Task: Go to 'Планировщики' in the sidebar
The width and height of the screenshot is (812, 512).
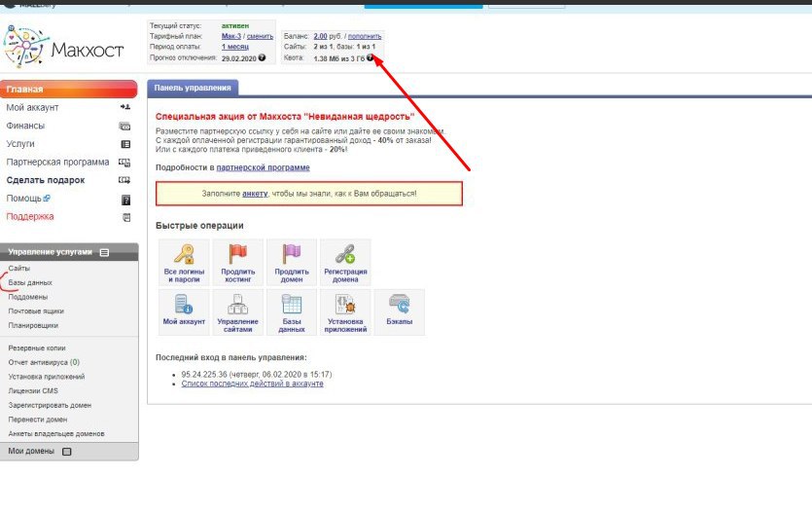Action: (x=33, y=325)
